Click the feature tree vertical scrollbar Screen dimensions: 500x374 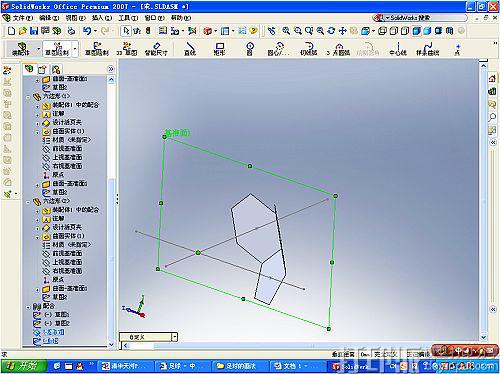click(x=111, y=212)
